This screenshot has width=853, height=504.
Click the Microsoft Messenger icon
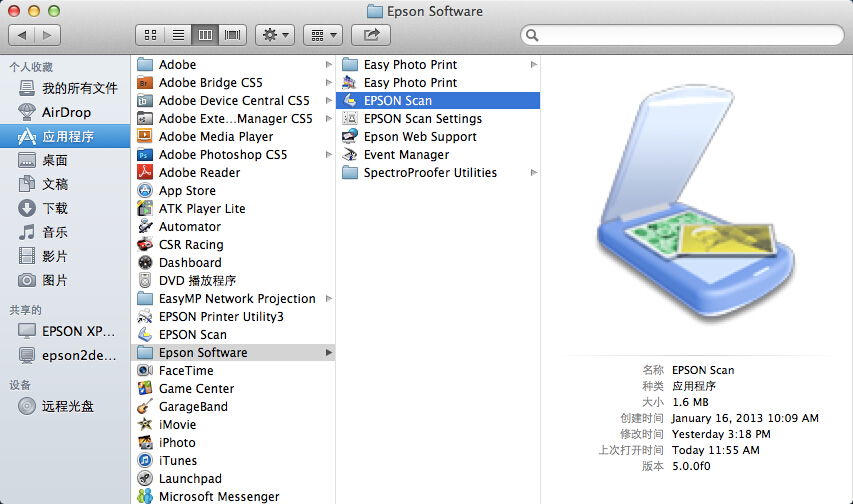pyautogui.click(x=145, y=496)
